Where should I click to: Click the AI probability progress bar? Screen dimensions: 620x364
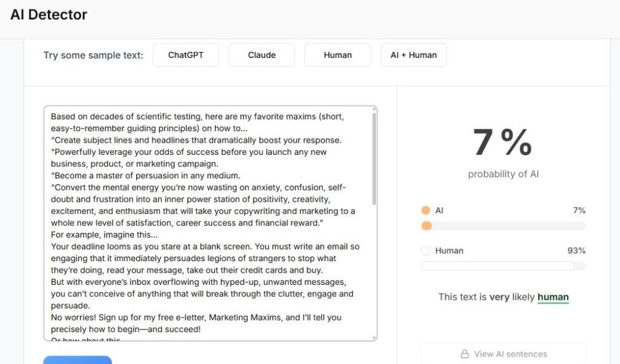[x=503, y=226]
